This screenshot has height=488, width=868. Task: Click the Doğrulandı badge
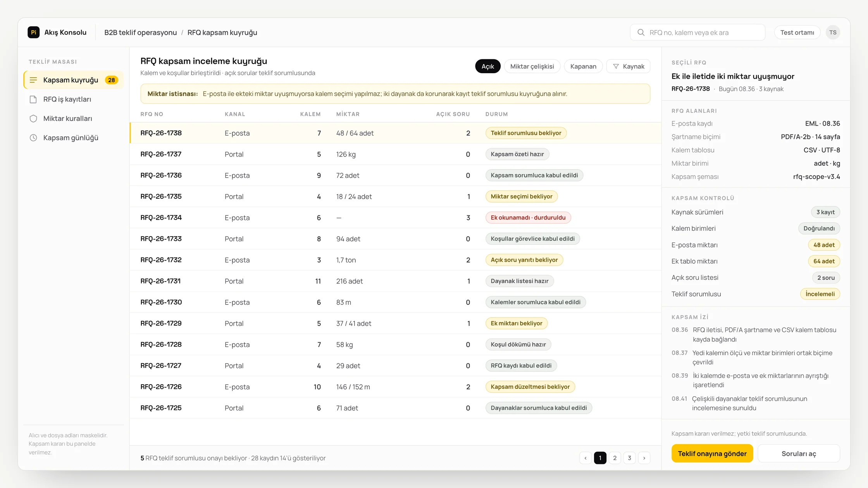(x=819, y=229)
